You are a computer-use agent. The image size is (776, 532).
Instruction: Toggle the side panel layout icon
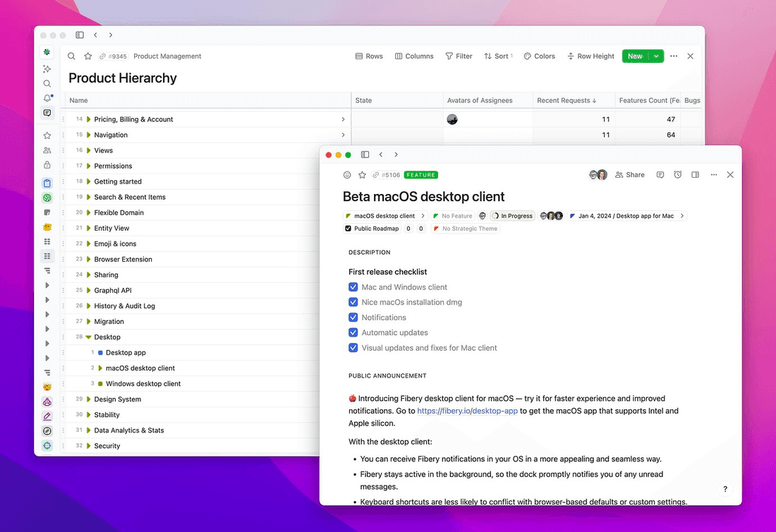693,174
